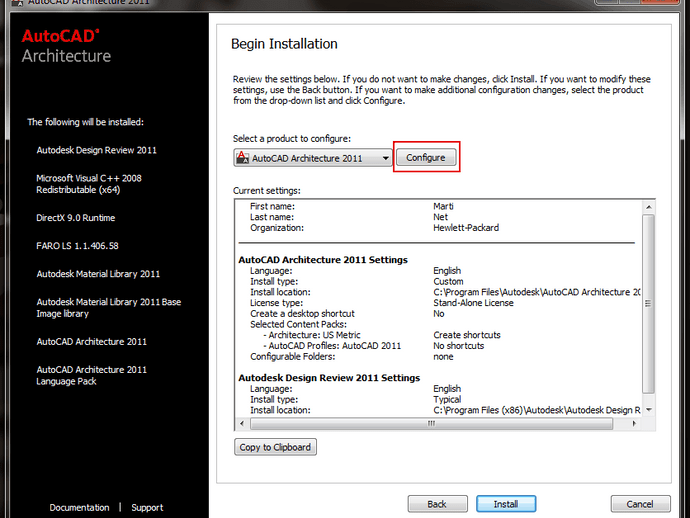
Task: Cancel the installation
Action: point(640,504)
